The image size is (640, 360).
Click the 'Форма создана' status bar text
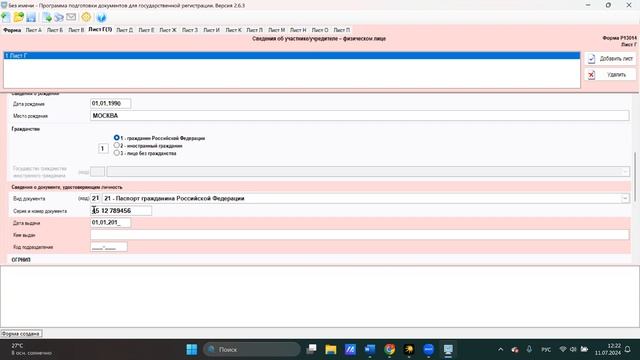tap(21, 334)
